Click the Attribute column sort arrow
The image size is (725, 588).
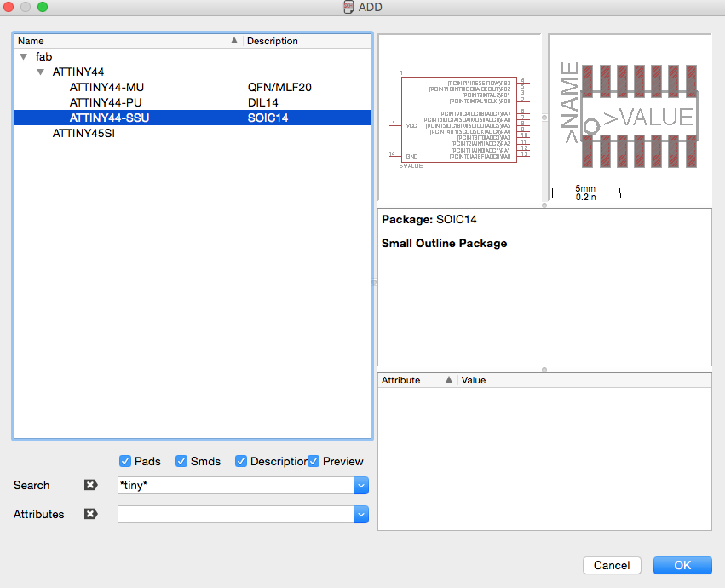coord(448,380)
